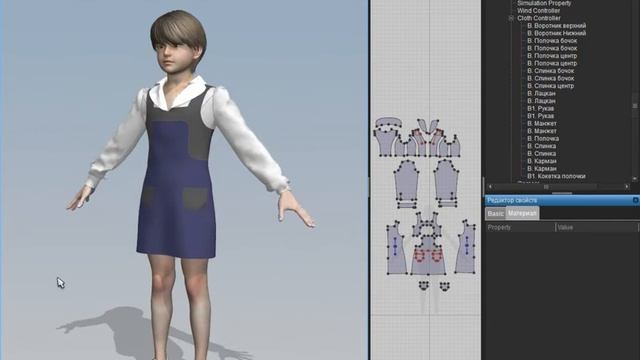This screenshot has height=360, width=640.
Task: Select the left sleeve pattern piece in 2D window
Action: tap(406, 180)
